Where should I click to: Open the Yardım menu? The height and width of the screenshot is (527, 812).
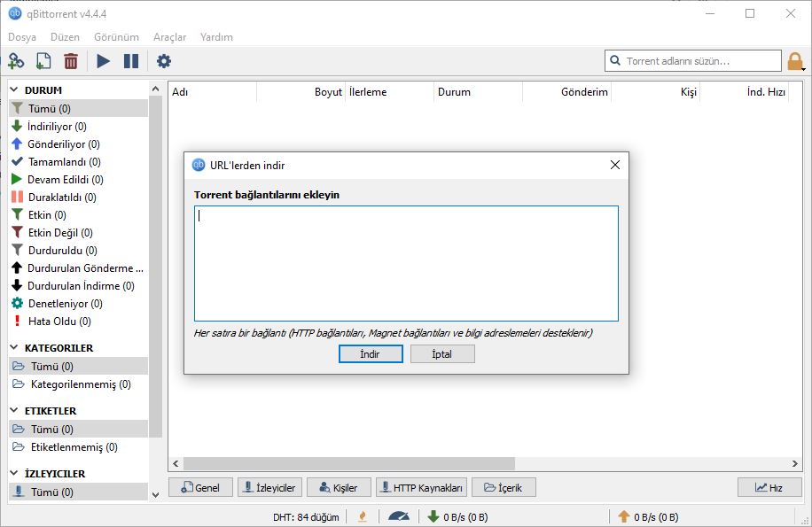[216, 37]
